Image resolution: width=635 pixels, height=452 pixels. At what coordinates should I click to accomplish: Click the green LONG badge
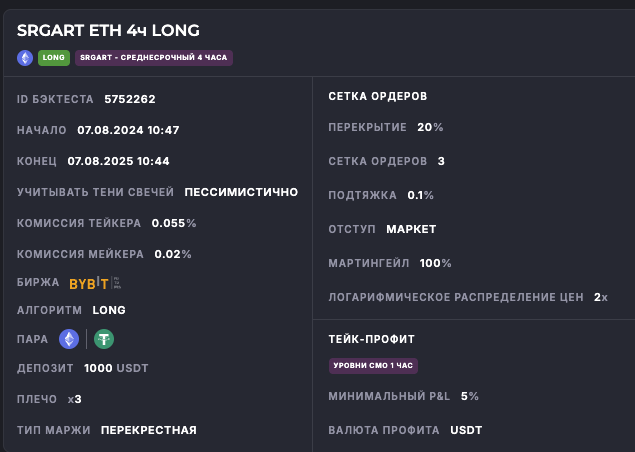(53, 58)
